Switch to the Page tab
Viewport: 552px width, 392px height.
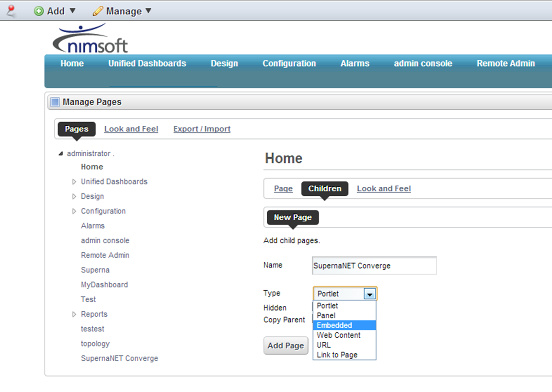click(283, 189)
